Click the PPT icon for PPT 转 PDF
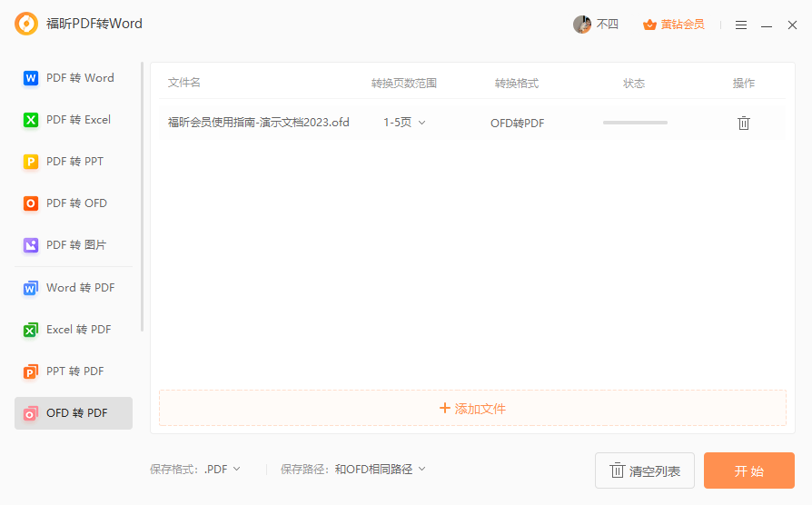This screenshot has height=505, width=812. (x=31, y=371)
